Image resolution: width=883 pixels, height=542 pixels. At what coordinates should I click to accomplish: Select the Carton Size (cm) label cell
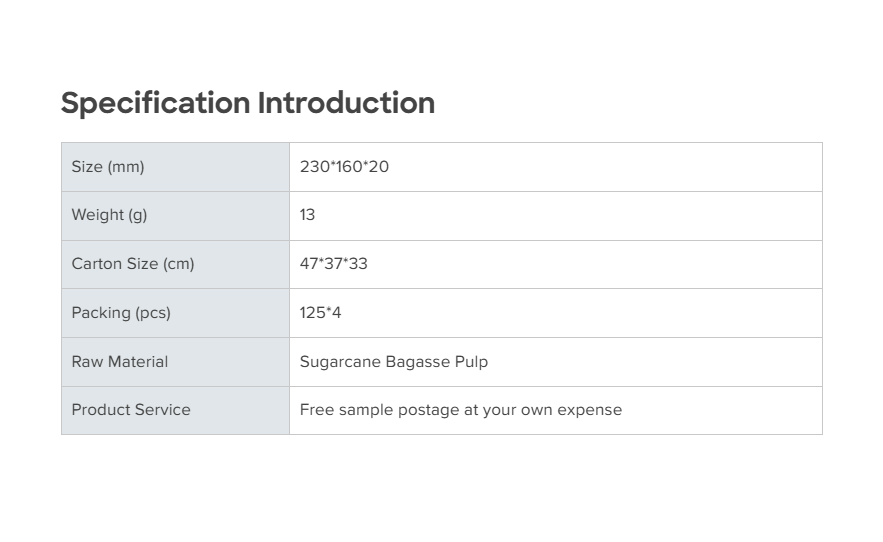coord(133,264)
